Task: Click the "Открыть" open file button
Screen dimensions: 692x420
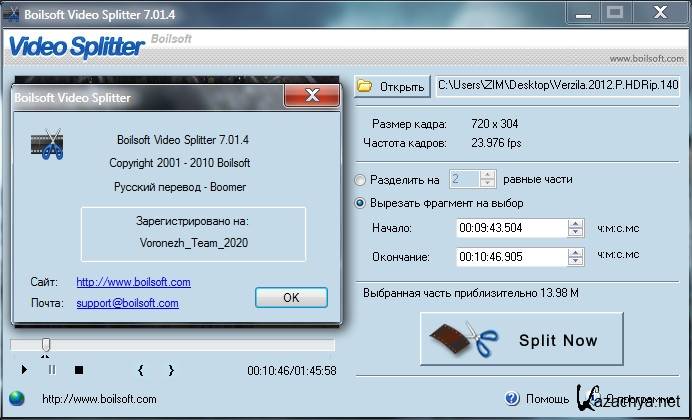Action: pos(392,86)
